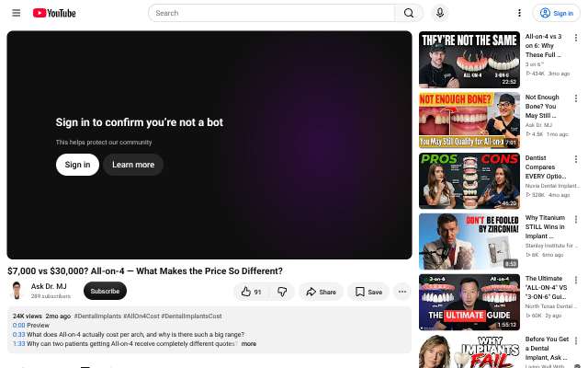
Task: Open title 'Before You Get a Dental Implant'
Action: [548, 348]
